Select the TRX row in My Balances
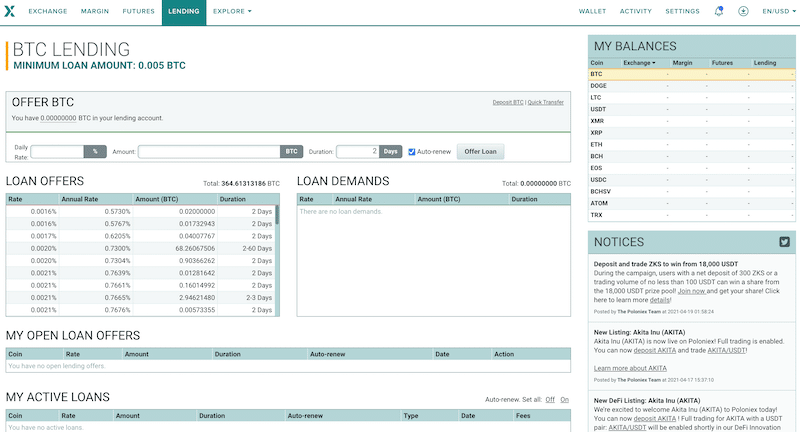This screenshot has width=800, height=432. click(691, 215)
